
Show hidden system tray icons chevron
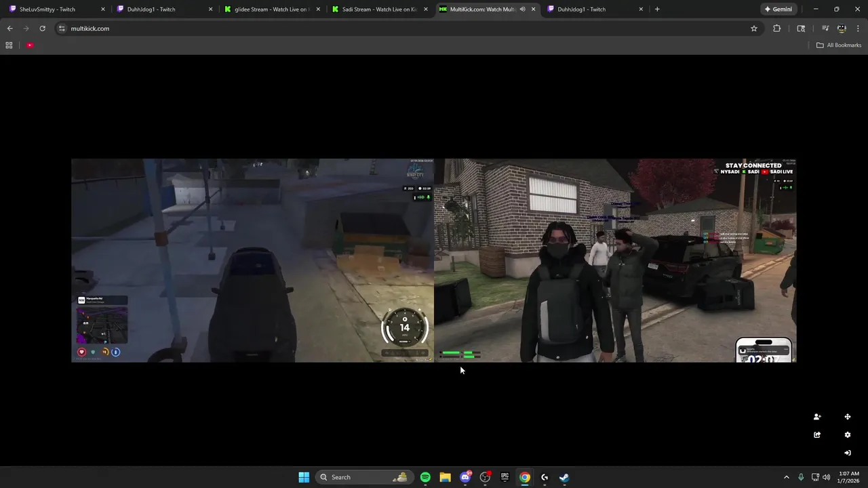pos(787,477)
